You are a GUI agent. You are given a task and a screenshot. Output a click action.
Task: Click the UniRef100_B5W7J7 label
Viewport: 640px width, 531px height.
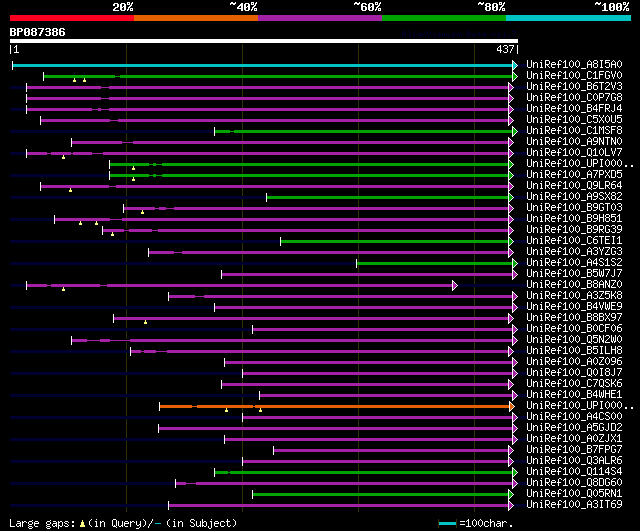[574, 274]
